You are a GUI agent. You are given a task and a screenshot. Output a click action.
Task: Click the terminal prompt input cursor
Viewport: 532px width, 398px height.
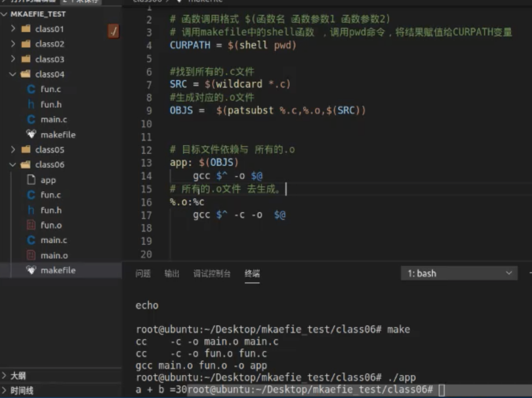(442, 390)
